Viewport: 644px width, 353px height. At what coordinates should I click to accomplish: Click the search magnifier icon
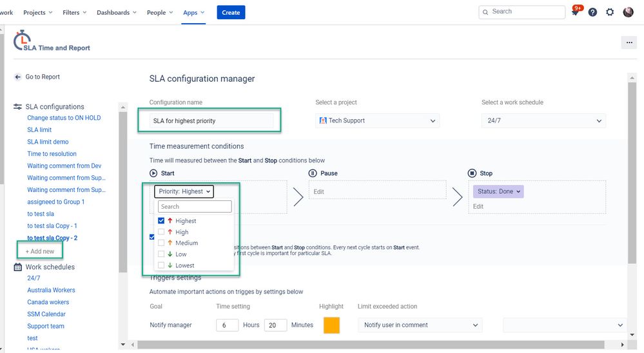(485, 12)
